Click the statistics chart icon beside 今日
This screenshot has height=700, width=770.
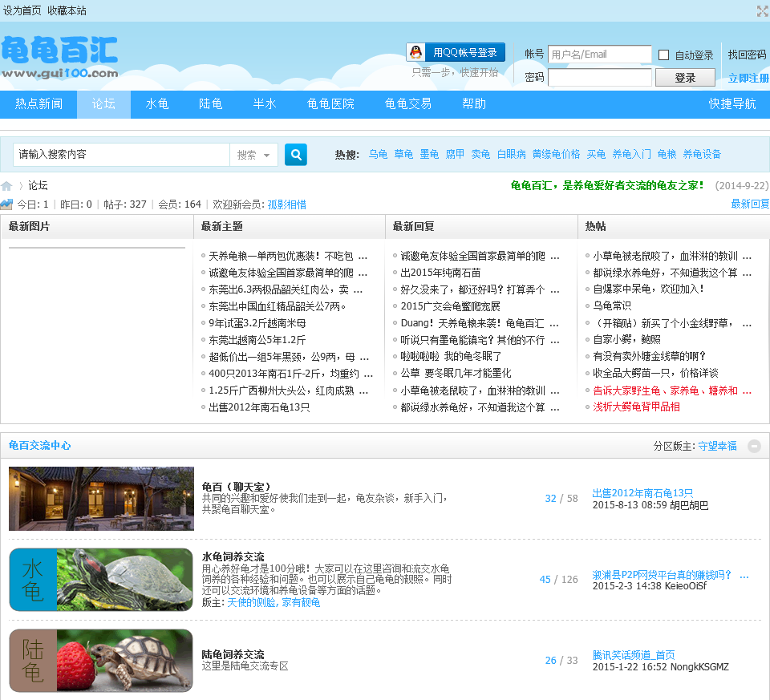click(6, 204)
